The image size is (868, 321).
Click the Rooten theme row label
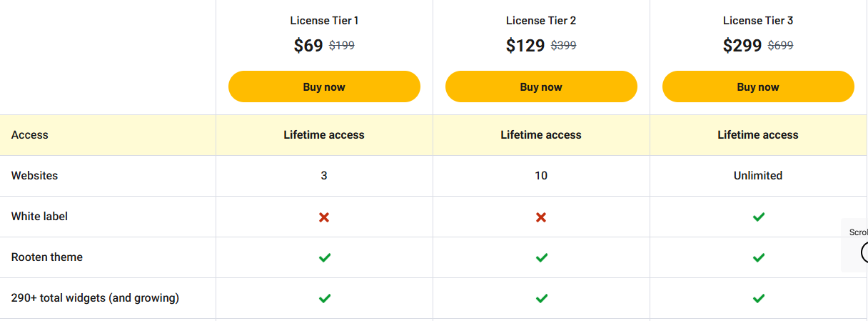coord(47,257)
